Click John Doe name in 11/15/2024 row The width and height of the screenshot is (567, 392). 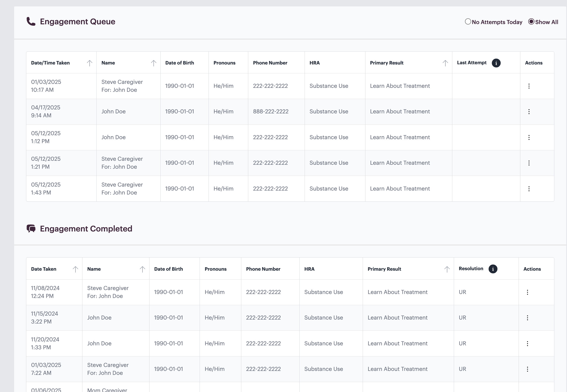click(x=99, y=318)
